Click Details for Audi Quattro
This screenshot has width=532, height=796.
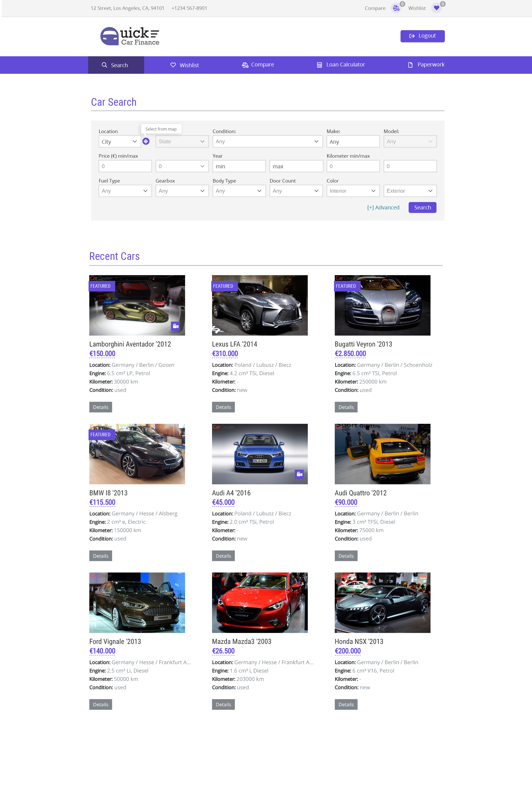click(x=346, y=556)
